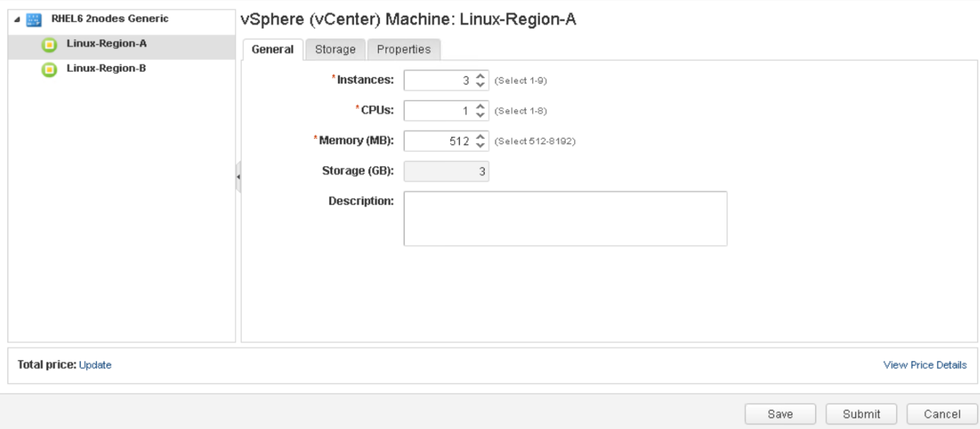Collapse the RHEL6 2nodes Generic tree node
Image resolution: width=980 pixels, height=429 pixels.
(17, 21)
